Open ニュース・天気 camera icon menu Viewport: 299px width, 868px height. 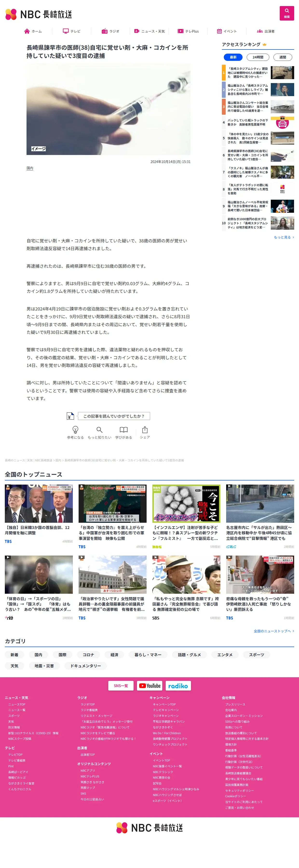[149, 31]
